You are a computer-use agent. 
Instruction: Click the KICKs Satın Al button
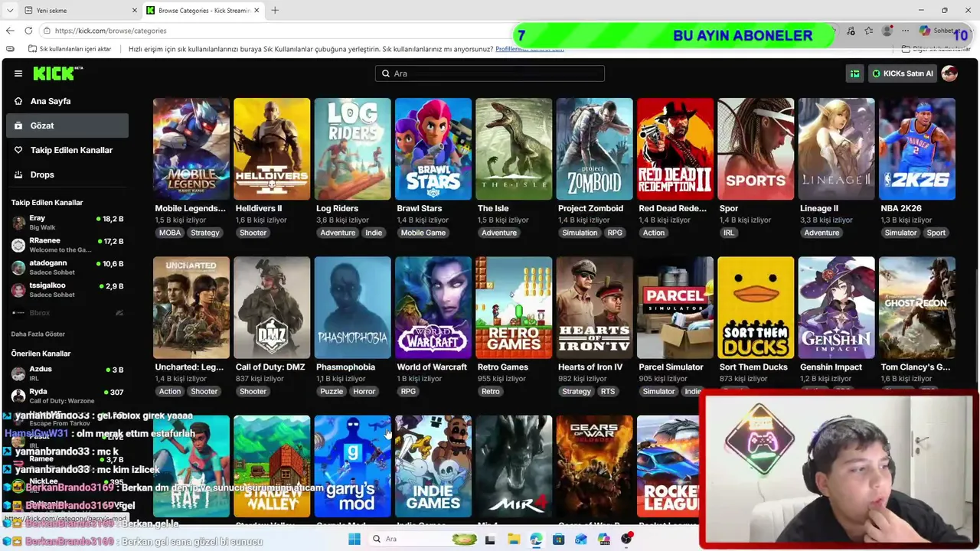tap(903, 73)
